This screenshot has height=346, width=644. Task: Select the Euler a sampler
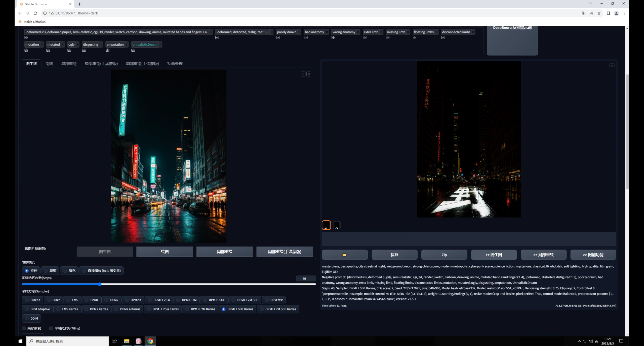(x=27, y=300)
